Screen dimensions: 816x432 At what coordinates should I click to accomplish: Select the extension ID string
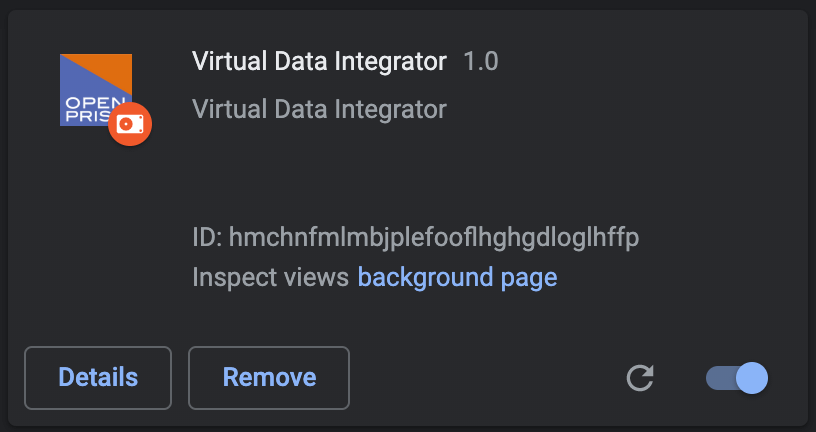(x=434, y=237)
